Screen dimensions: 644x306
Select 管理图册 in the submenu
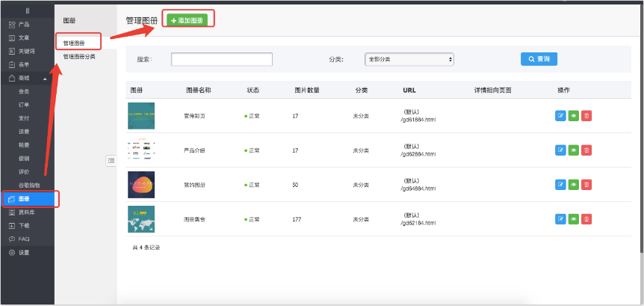(x=75, y=43)
